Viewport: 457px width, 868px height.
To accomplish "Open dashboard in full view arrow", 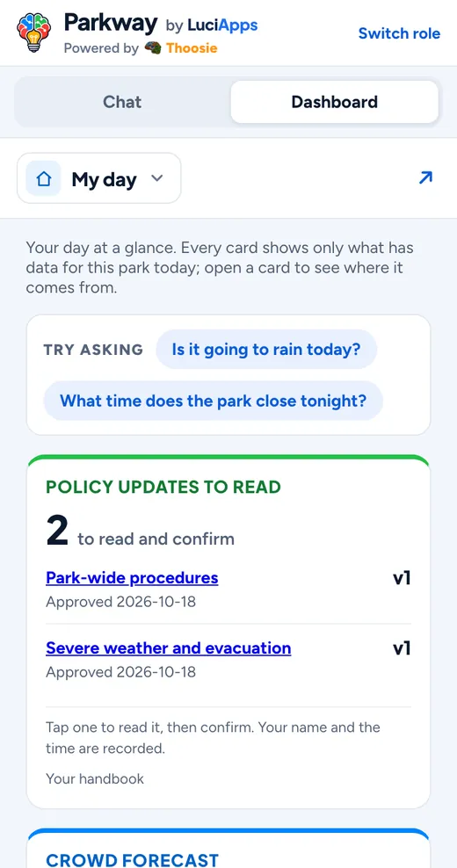I will 425,177.
